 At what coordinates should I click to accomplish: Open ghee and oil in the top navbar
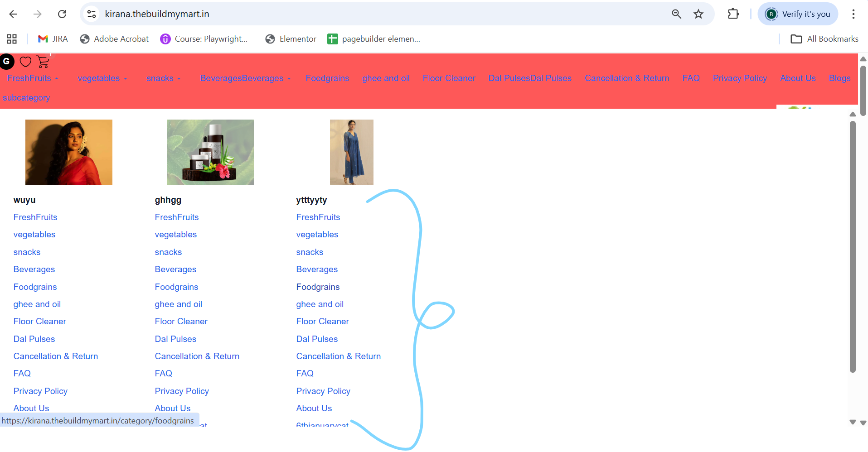coord(386,78)
